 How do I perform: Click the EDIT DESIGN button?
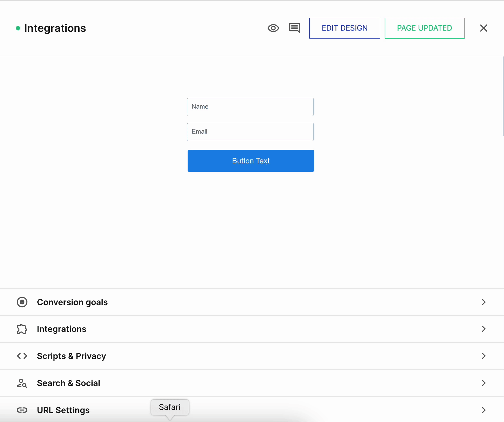(x=345, y=28)
